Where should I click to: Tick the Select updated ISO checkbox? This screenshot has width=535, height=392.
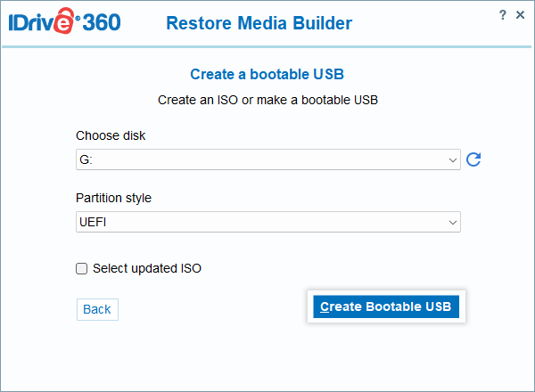tap(82, 268)
